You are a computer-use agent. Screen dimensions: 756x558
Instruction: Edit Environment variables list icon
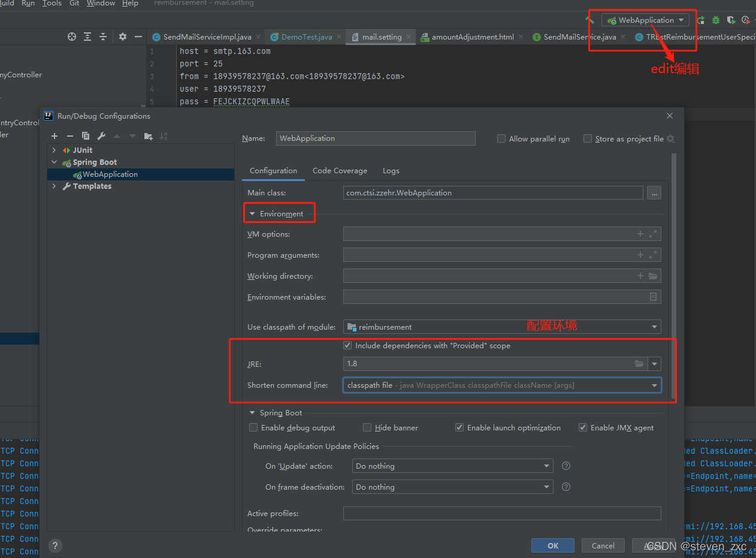[x=653, y=297]
